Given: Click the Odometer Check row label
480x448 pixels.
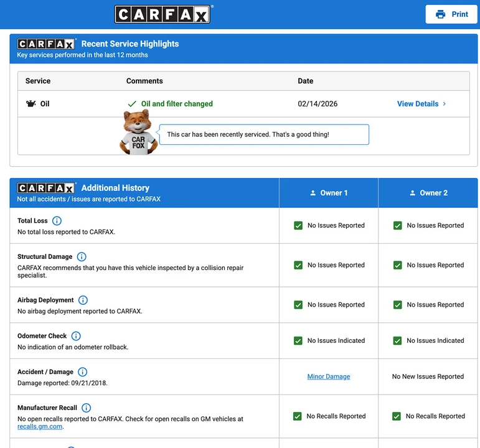Looking at the screenshot, I should click(42, 336).
